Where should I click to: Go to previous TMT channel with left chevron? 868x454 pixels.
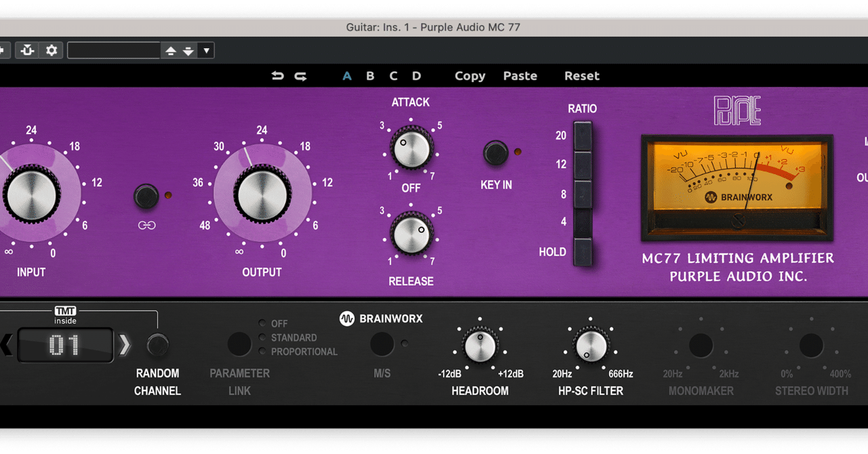coord(6,346)
